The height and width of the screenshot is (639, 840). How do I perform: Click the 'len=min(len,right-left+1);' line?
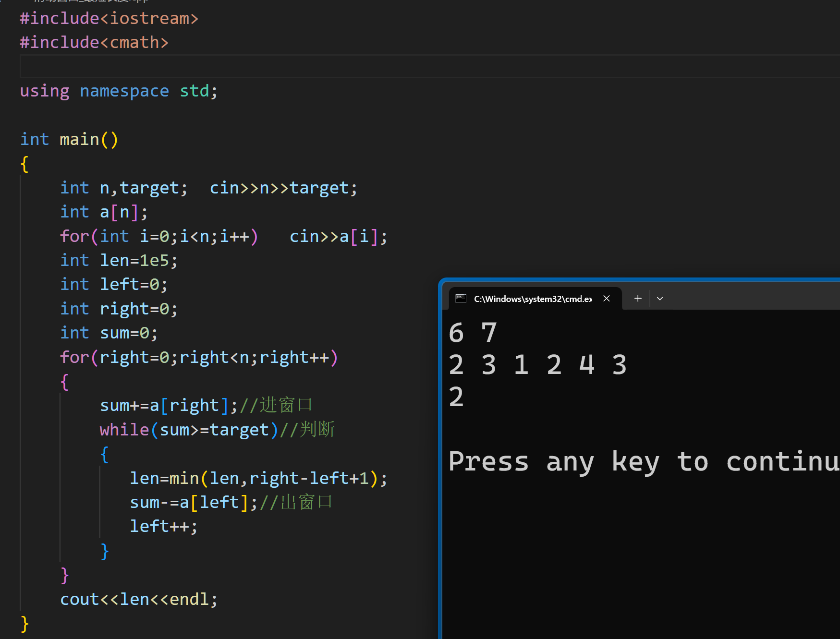click(x=259, y=478)
